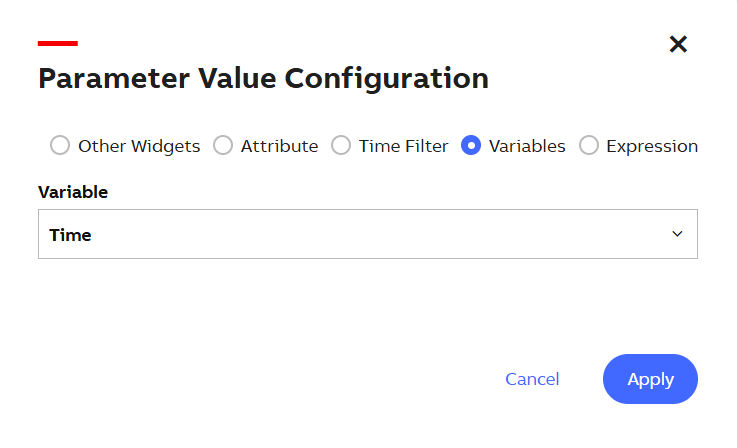Choose the Attribute radio button
This screenshot has height=448, width=737.
coord(223,146)
